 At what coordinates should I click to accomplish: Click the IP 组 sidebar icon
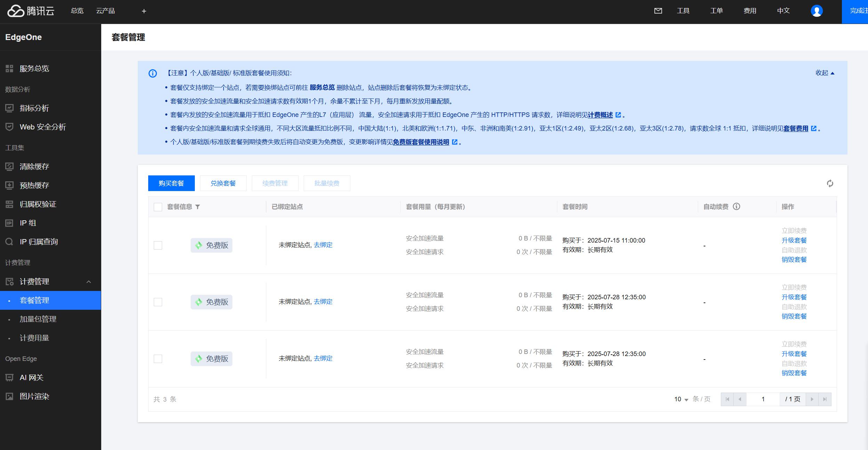point(9,223)
